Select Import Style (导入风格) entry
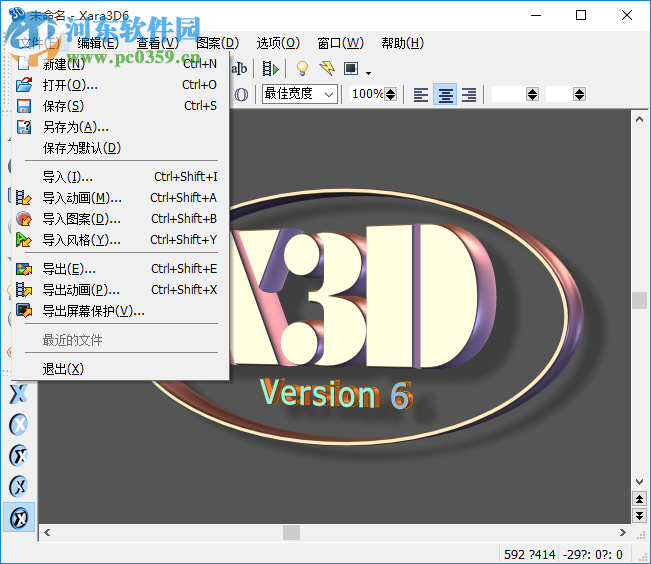The width and height of the screenshot is (651, 564). coord(120,240)
